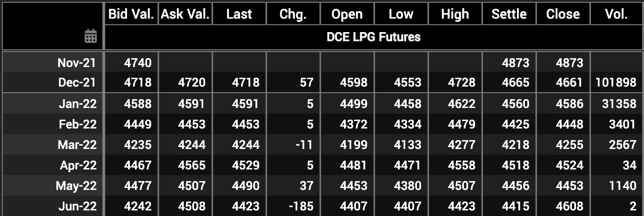Viewport: 644px width, 216px height.
Task: Select the Feb-22 contract label
Action: (x=78, y=124)
